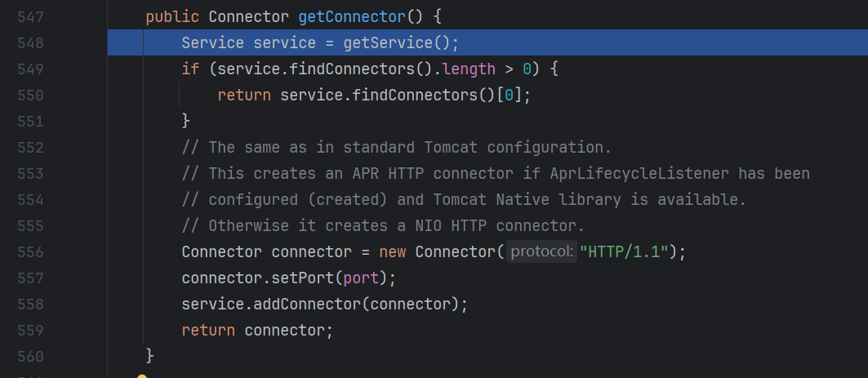Screen dimensions: 868x378
Task: Click the index 0 in findConnectors()[0]
Action: pos(509,95)
